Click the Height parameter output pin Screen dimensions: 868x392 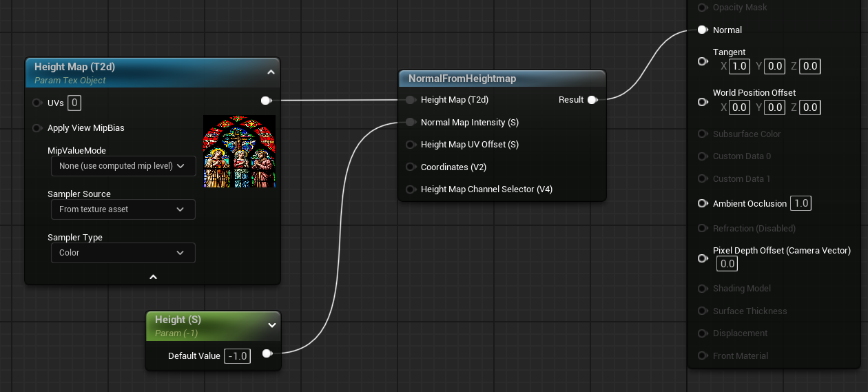point(267,354)
